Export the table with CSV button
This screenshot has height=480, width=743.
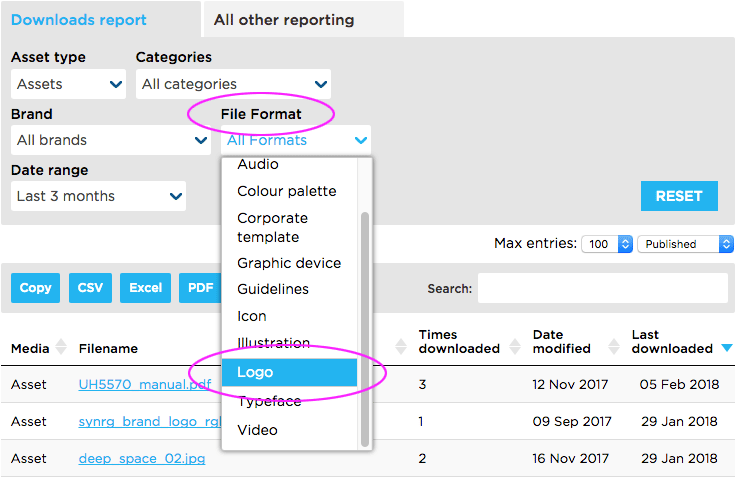pos(90,288)
